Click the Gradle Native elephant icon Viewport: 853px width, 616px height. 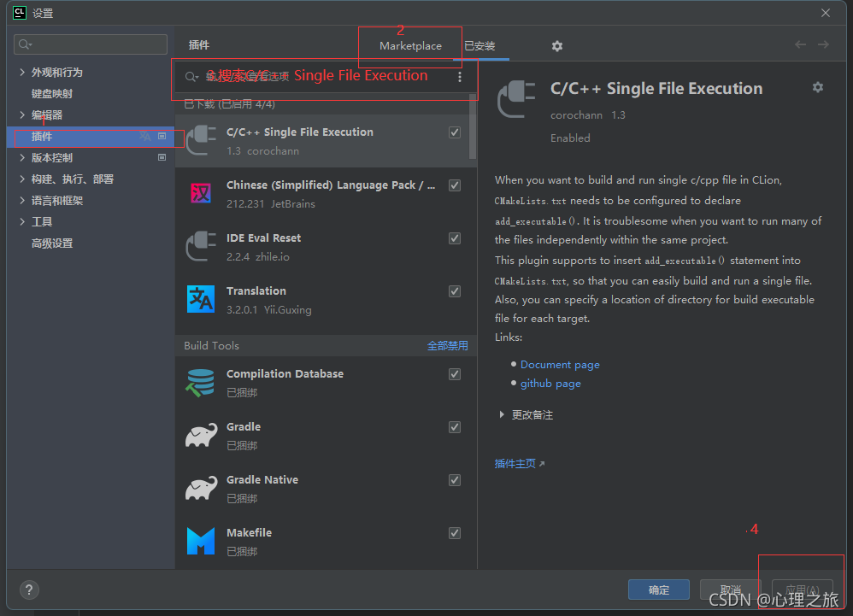pyautogui.click(x=201, y=488)
